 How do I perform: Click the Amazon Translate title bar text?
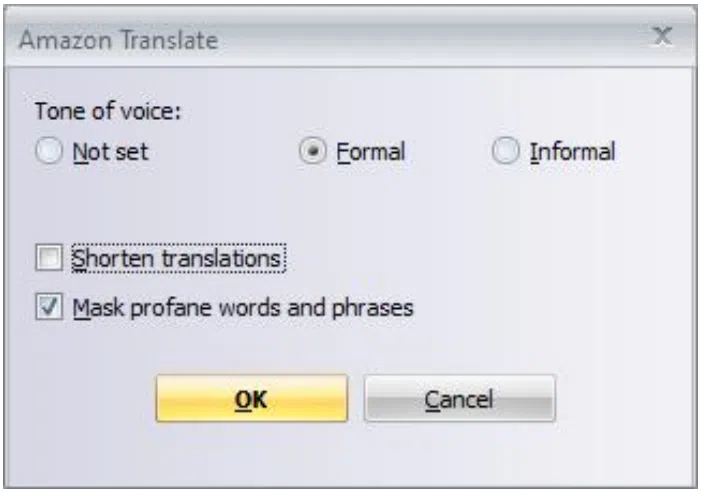[119, 40]
